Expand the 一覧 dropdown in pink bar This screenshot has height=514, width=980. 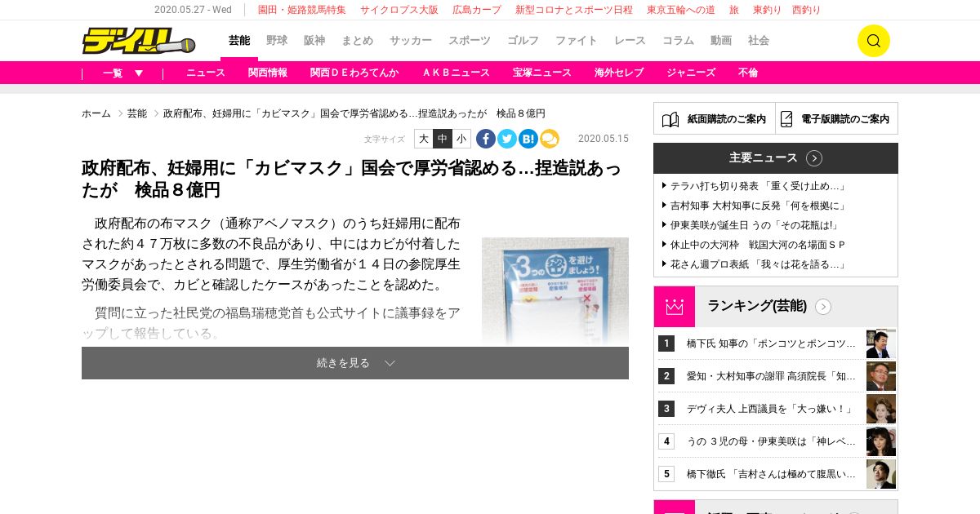tap(123, 73)
